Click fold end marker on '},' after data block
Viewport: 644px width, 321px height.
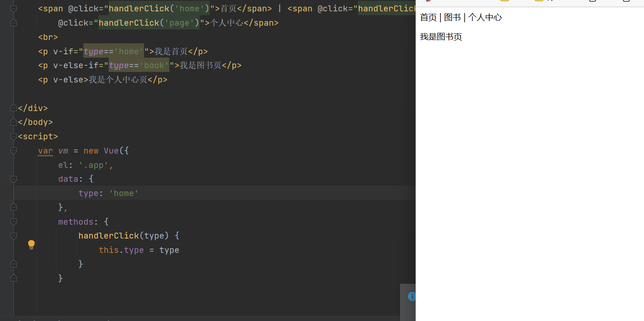click(x=13, y=207)
